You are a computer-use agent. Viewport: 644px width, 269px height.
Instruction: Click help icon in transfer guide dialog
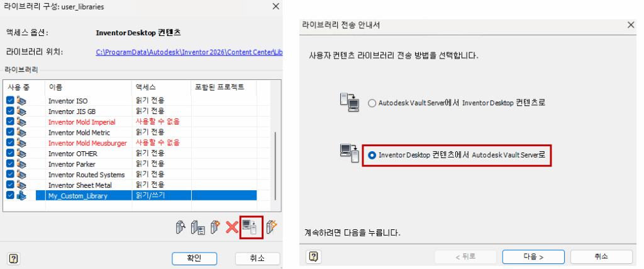pos(313,257)
